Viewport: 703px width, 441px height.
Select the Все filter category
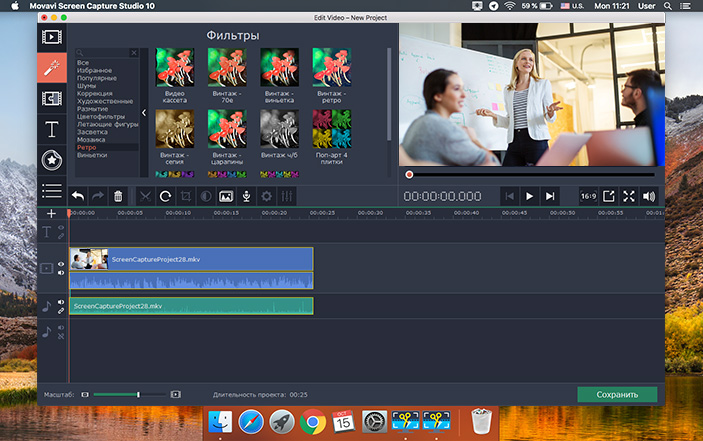pyautogui.click(x=83, y=63)
